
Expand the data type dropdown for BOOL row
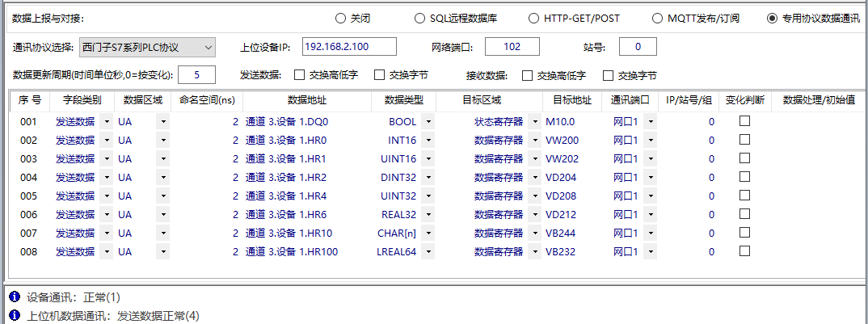click(x=428, y=122)
